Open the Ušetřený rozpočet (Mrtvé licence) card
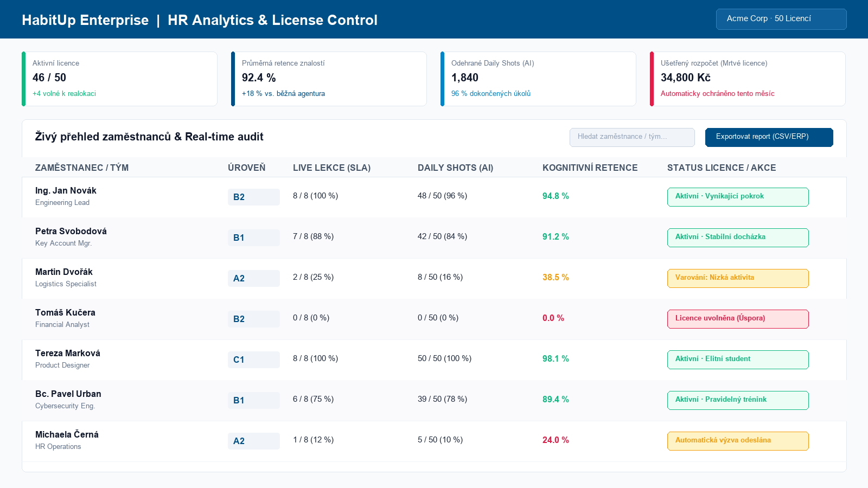Image resolution: width=868 pixels, height=488 pixels. point(748,79)
